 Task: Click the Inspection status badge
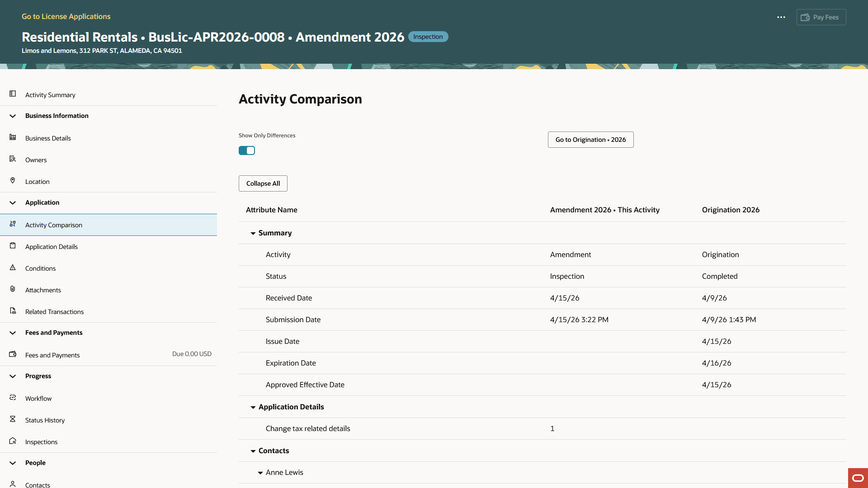428,37
